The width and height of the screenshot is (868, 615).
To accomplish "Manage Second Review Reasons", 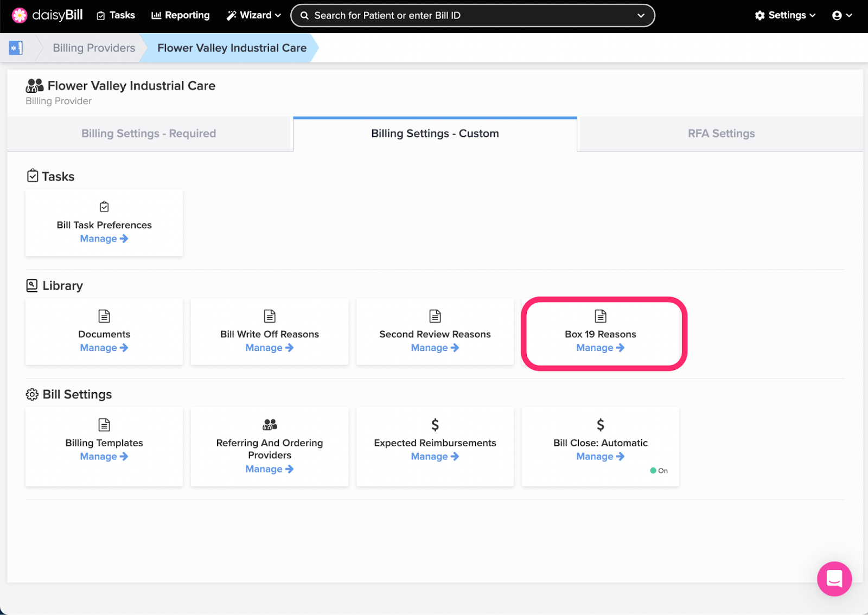I will tap(435, 348).
